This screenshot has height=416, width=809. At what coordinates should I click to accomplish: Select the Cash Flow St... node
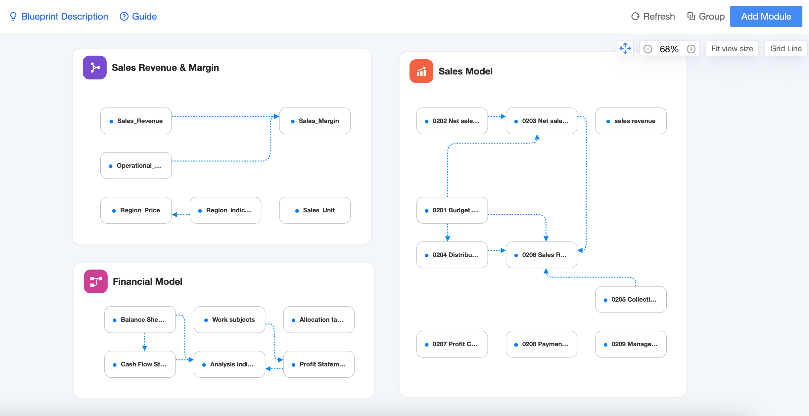(140, 364)
